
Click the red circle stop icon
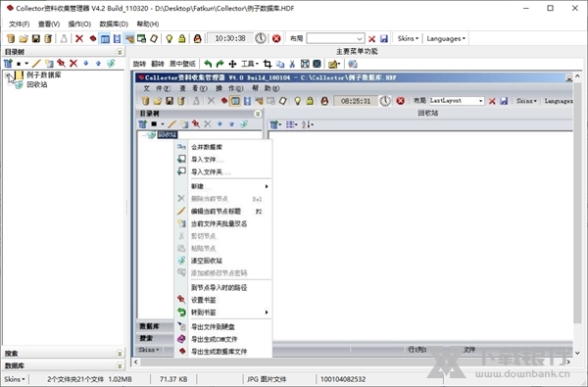(276, 38)
